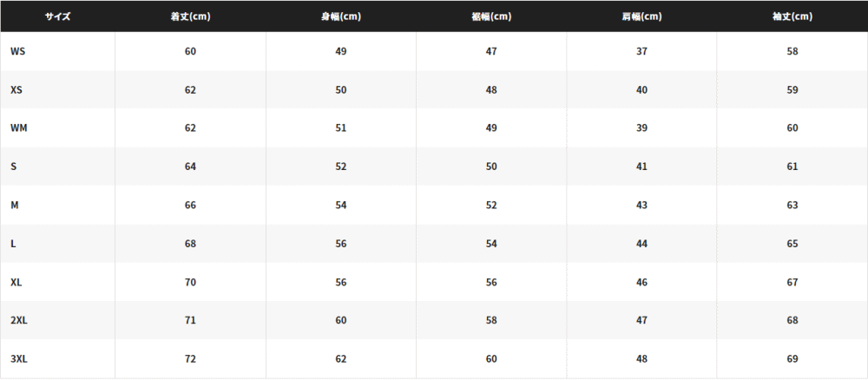
Task: Click the WS shoulder width value 37
Action: (x=642, y=51)
